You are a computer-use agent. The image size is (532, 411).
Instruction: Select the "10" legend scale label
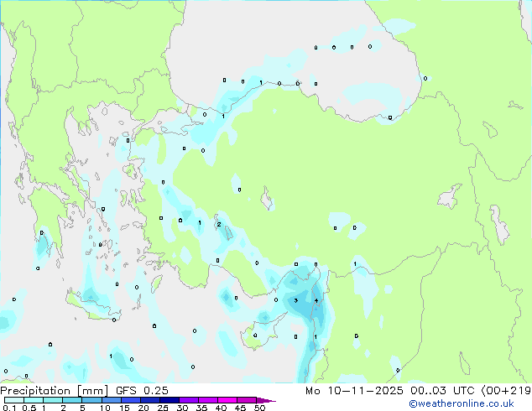pos(105,408)
